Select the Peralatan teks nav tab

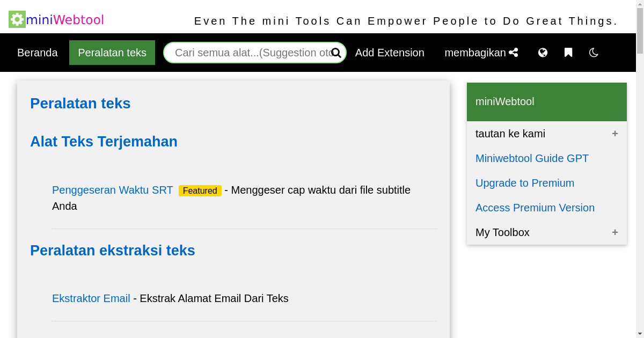112,53
